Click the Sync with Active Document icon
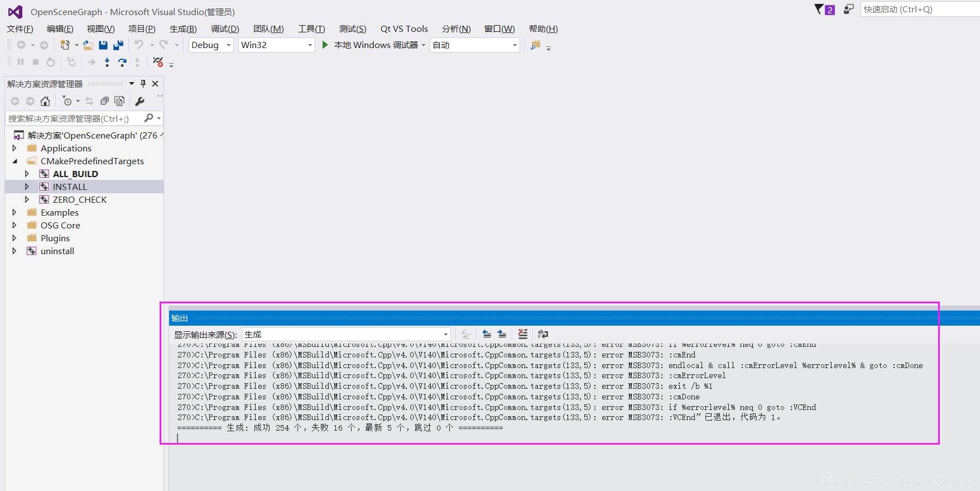Image resolution: width=980 pixels, height=491 pixels. [x=89, y=101]
